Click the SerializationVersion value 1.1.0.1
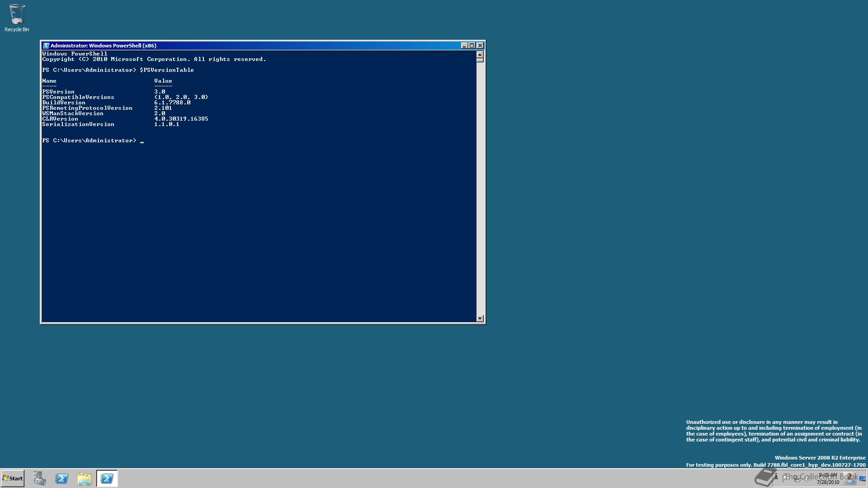The image size is (868, 488). [x=167, y=124]
